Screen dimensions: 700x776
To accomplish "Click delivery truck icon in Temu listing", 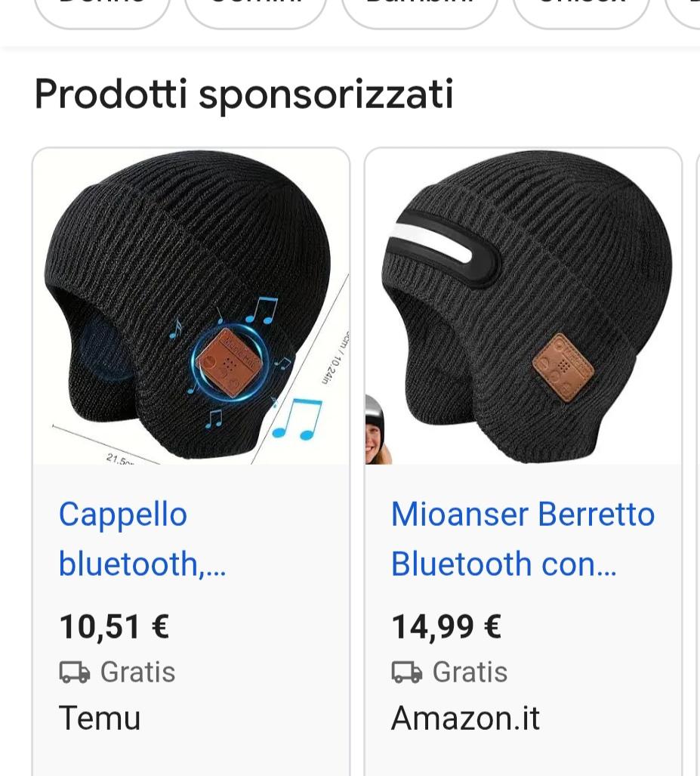I will (75, 672).
